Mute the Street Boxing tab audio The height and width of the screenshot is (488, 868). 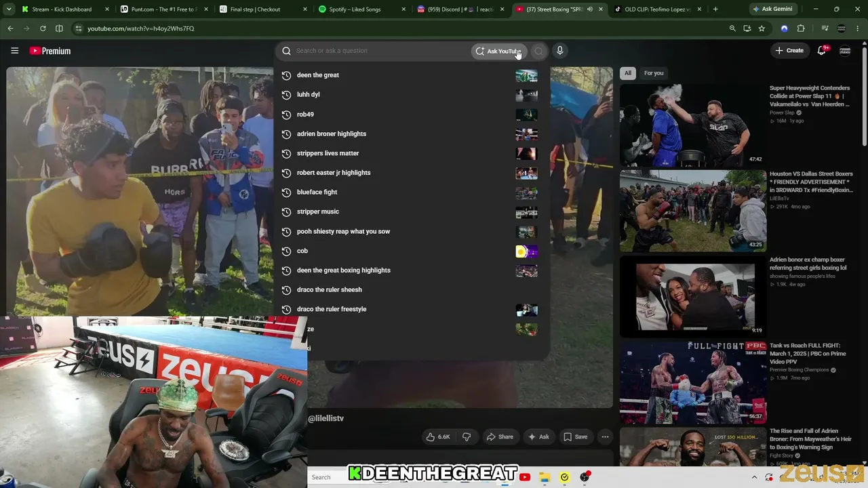tap(589, 9)
